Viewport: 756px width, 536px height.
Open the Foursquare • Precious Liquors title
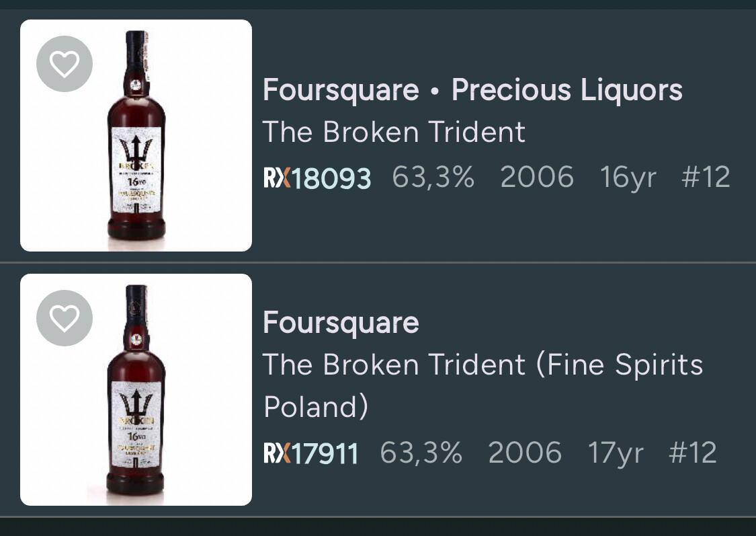[x=472, y=90]
